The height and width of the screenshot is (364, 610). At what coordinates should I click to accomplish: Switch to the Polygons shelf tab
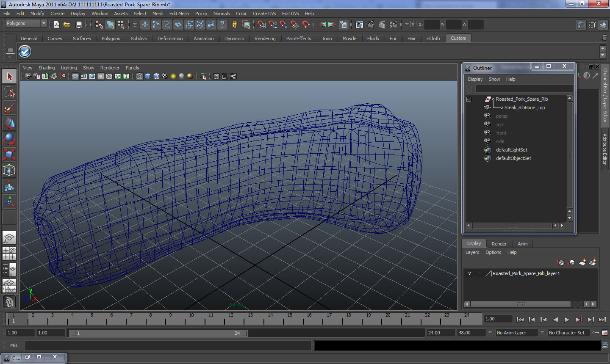point(111,39)
